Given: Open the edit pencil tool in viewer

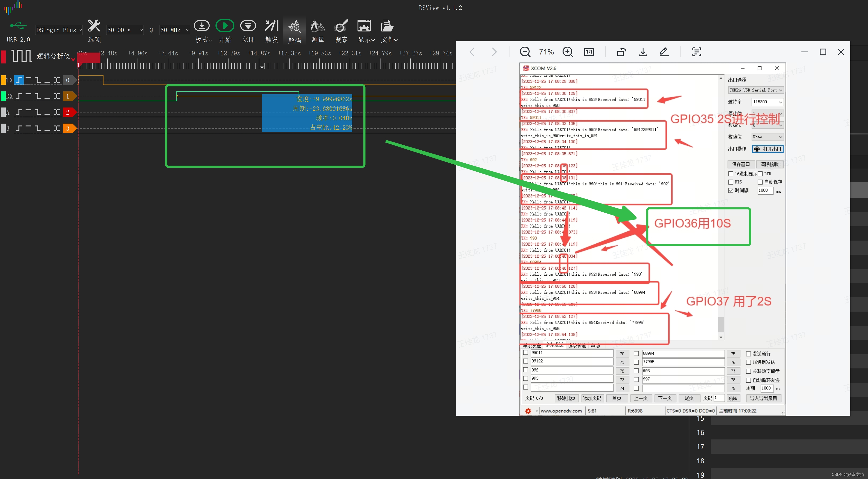Looking at the screenshot, I should (664, 52).
